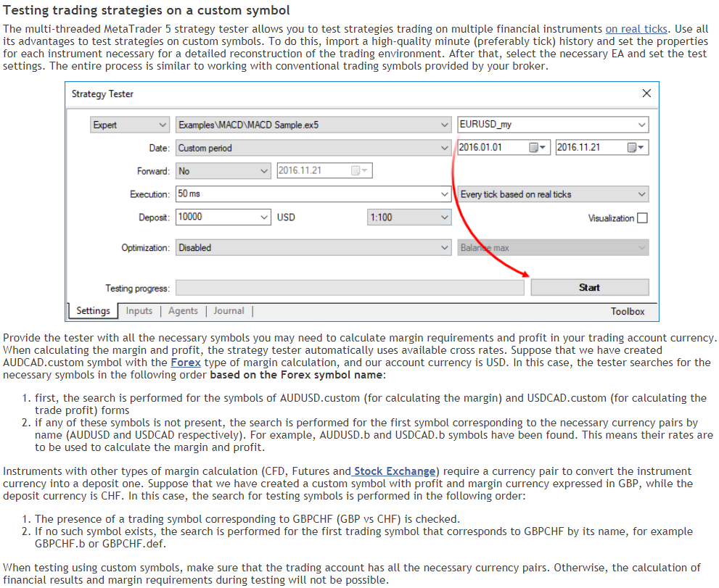Open the Optimization Disabled dropdown
Viewport: 719px width, 588px height.
[313, 247]
